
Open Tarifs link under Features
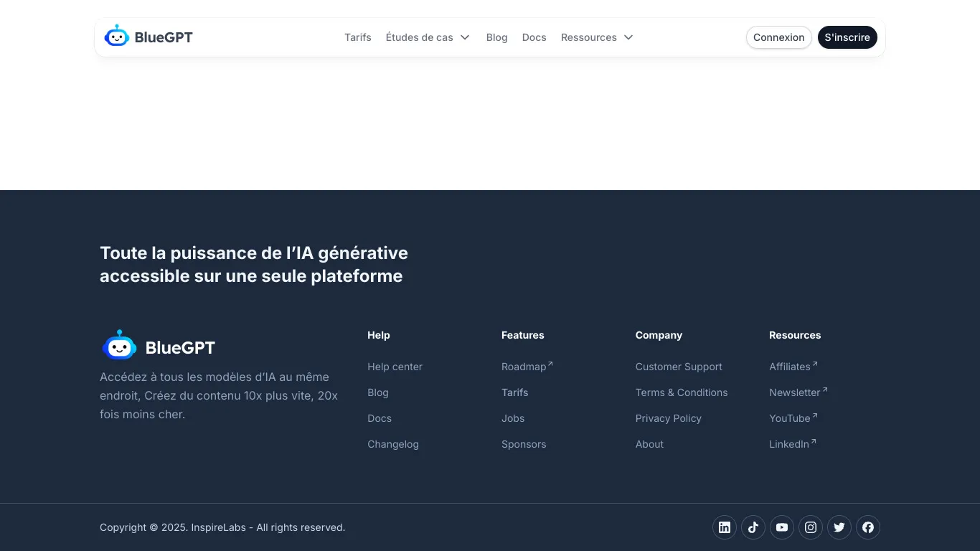tap(515, 392)
